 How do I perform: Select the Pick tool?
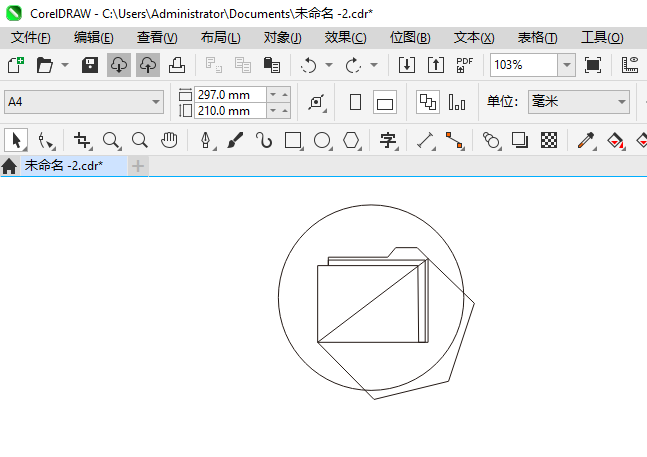[16, 141]
